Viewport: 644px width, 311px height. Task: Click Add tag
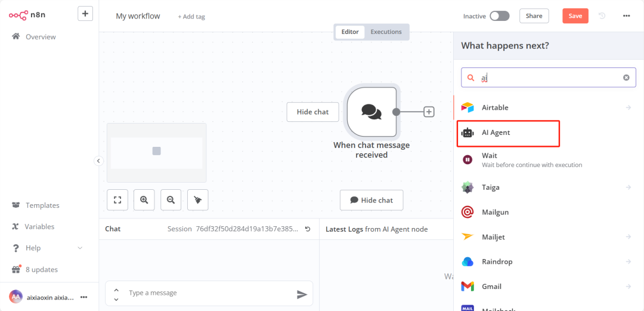point(191,17)
